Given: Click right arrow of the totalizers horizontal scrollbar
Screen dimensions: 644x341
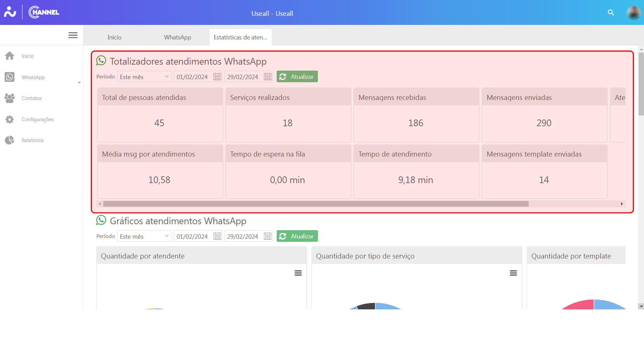Looking at the screenshot, I should pyautogui.click(x=622, y=204).
